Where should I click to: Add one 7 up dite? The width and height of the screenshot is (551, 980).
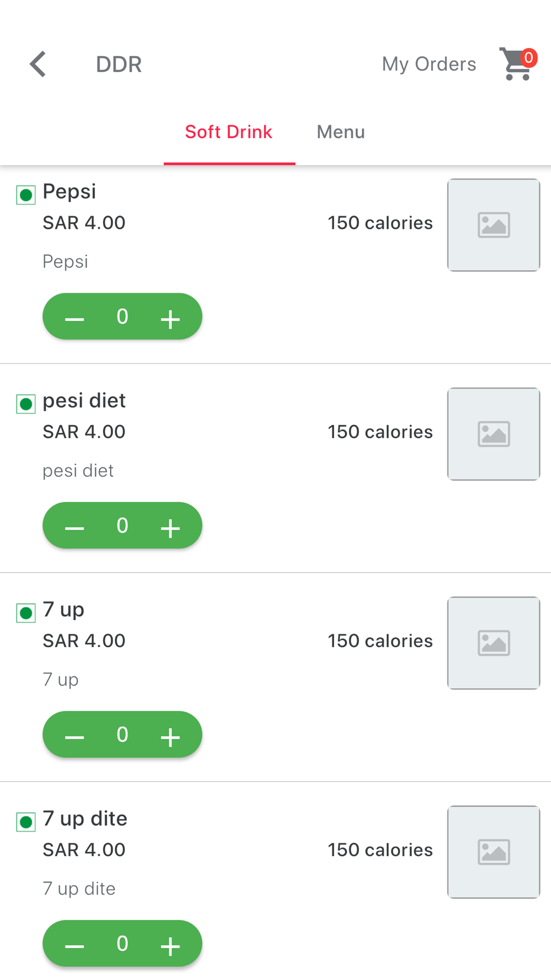(170, 945)
